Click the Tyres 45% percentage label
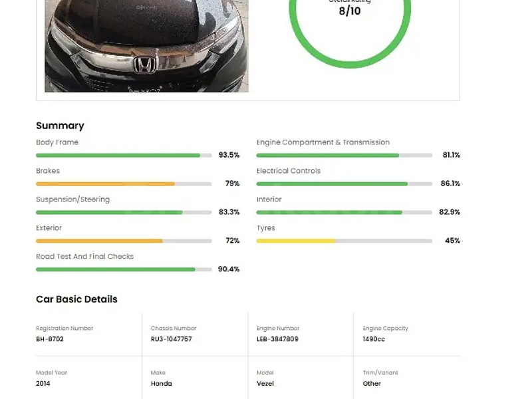The image size is (532, 399). [x=452, y=241]
